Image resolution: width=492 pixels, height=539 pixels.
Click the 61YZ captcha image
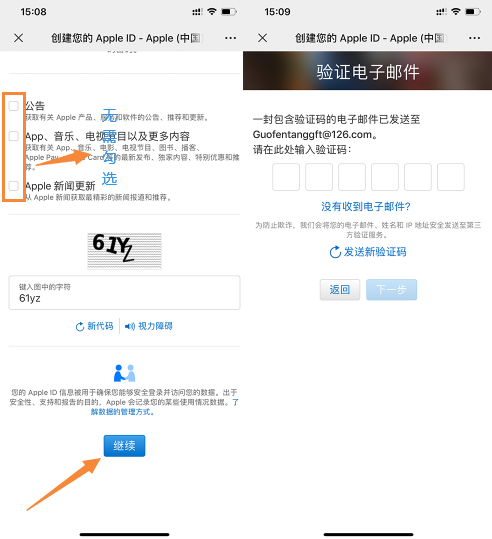click(124, 251)
